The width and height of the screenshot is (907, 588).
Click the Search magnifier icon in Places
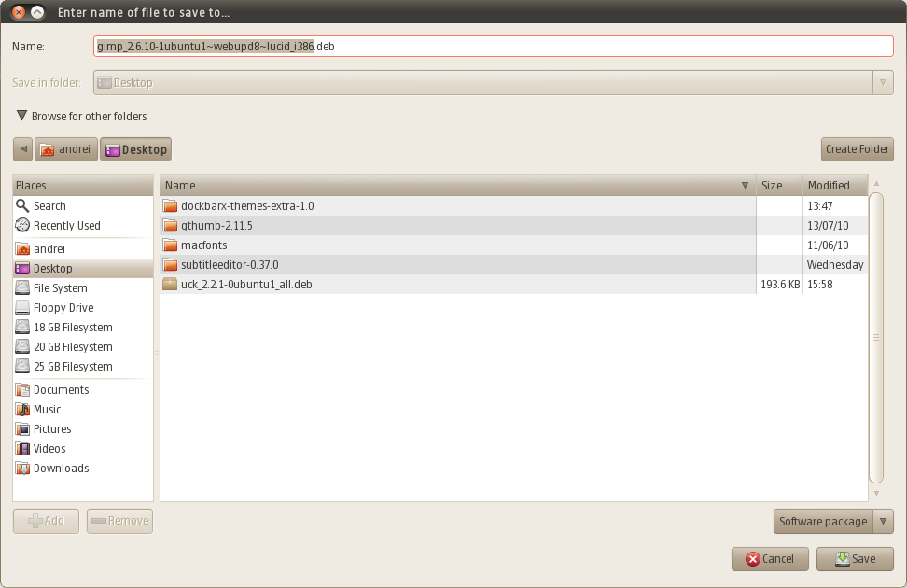click(x=22, y=205)
